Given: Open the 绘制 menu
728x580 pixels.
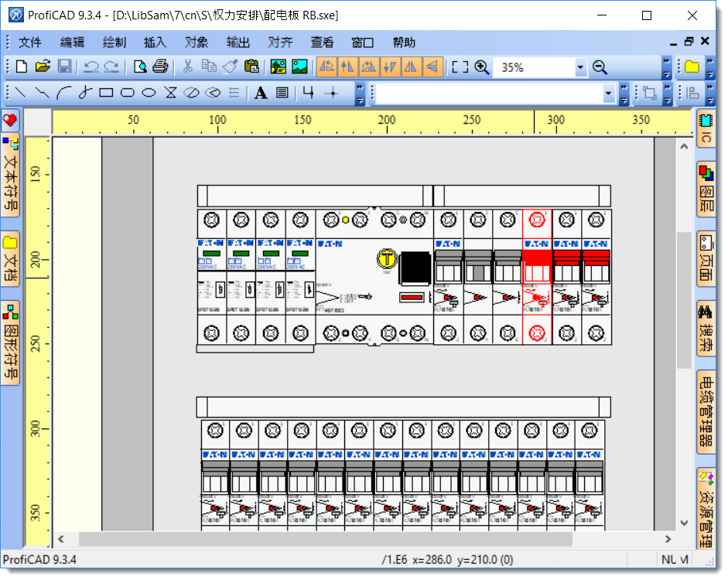Looking at the screenshot, I should coord(114,43).
